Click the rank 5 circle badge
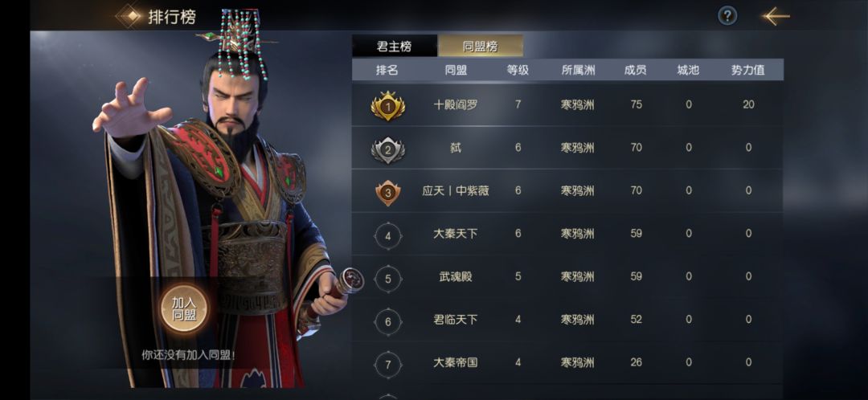 (387, 279)
